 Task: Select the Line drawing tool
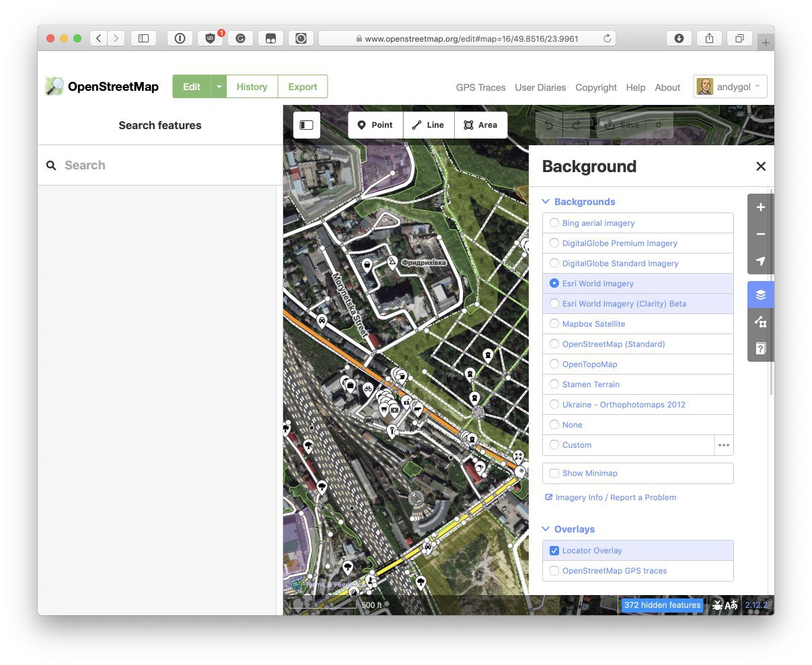point(429,125)
